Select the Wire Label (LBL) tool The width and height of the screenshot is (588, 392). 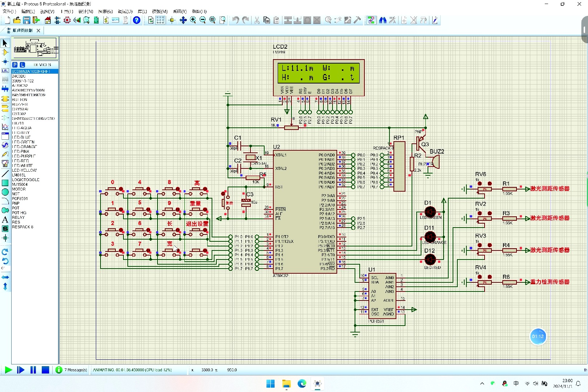[5, 71]
